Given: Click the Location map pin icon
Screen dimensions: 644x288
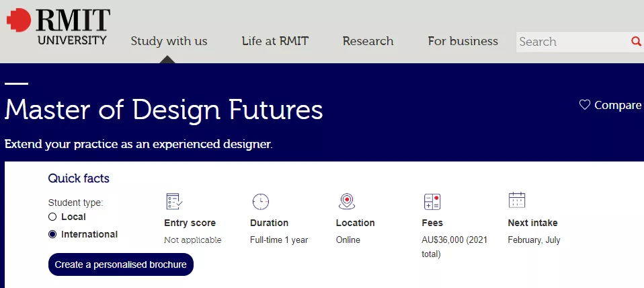Looking at the screenshot, I should (x=346, y=201).
